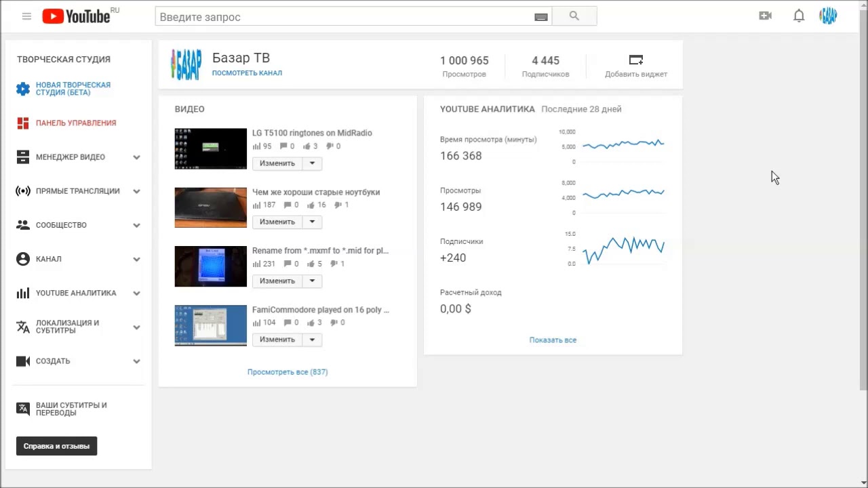Open Ваши субтитры и переводы

(x=71, y=409)
